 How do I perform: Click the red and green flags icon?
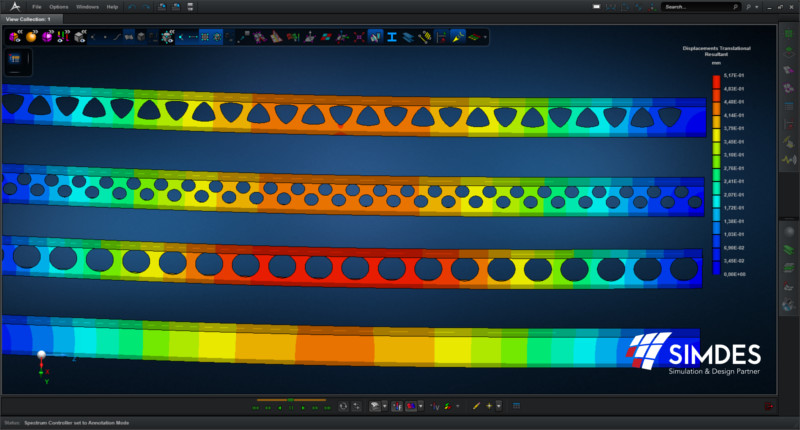[293, 37]
